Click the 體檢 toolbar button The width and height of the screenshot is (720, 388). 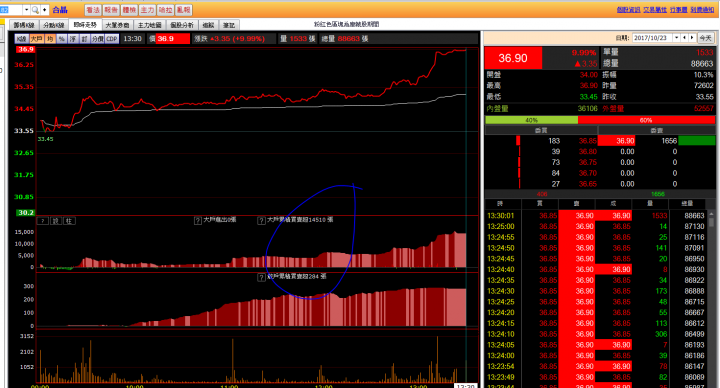click(x=129, y=10)
